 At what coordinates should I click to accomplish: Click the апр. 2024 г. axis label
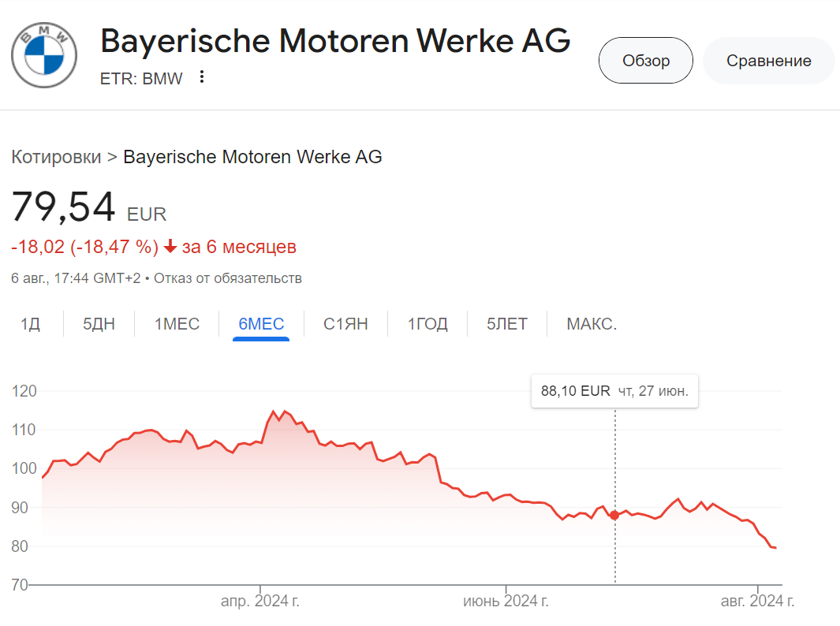tap(259, 602)
